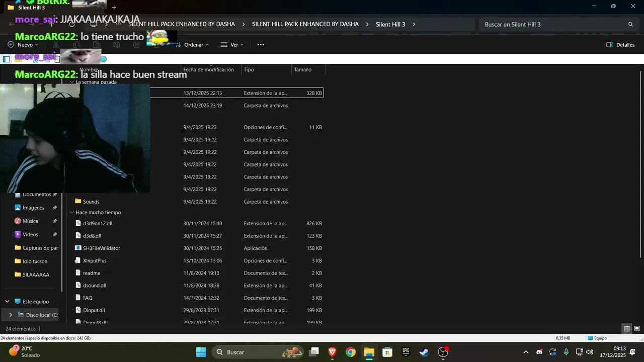Viewport: 644px width, 362px height.
Task: Open Brave browser from the taskbar
Action: [332, 352]
